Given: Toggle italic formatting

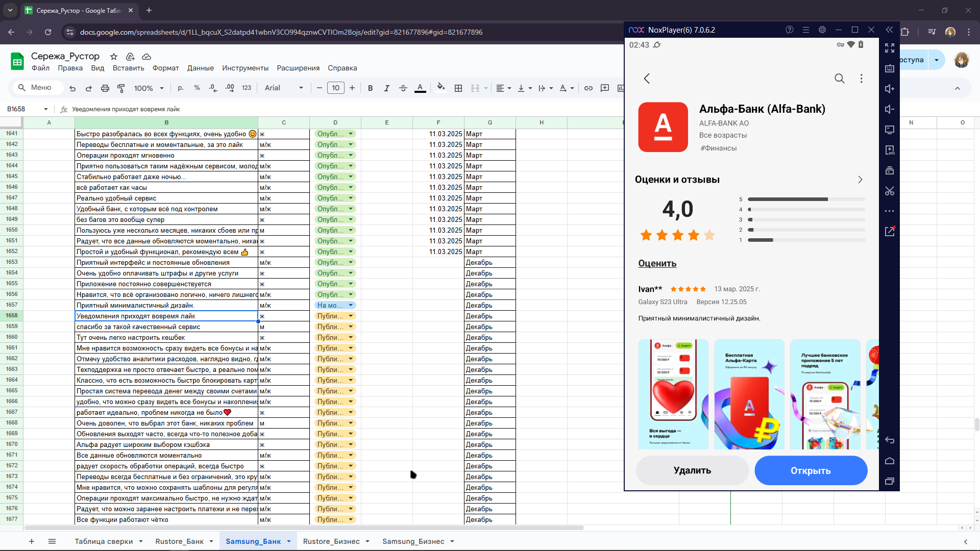Looking at the screenshot, I should pyautogui.click(x=387, y=88).
